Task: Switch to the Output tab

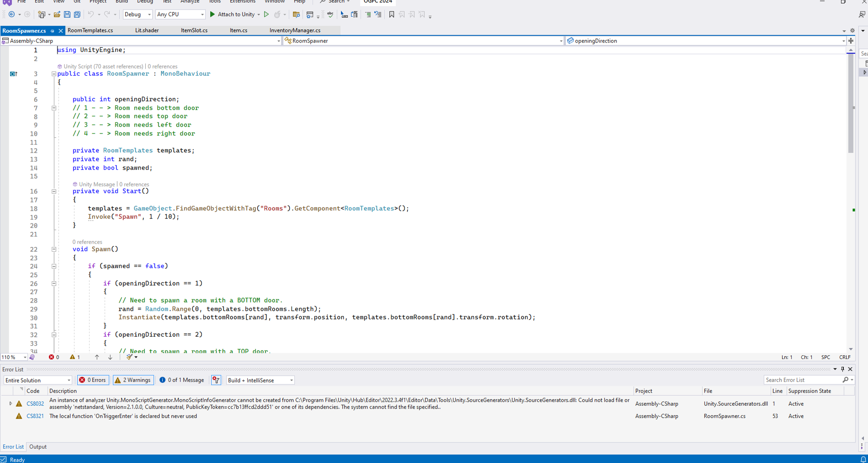Action: [x=37, y=447]
